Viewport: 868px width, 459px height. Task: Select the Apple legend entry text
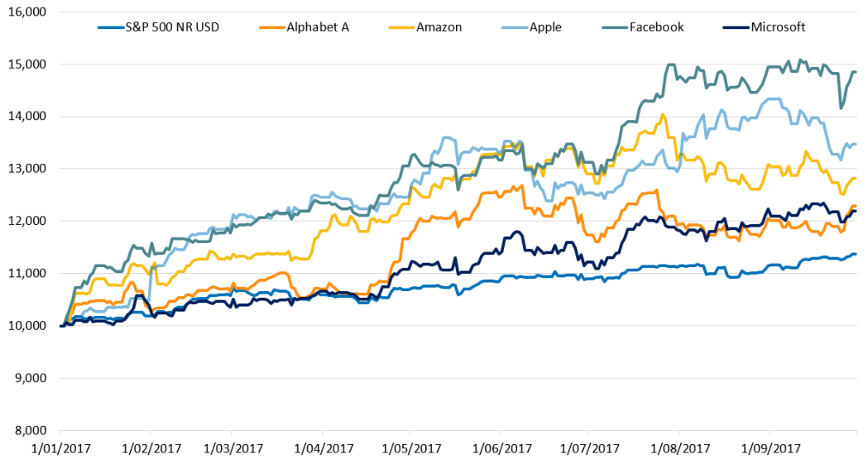click(x=545, y=27)
